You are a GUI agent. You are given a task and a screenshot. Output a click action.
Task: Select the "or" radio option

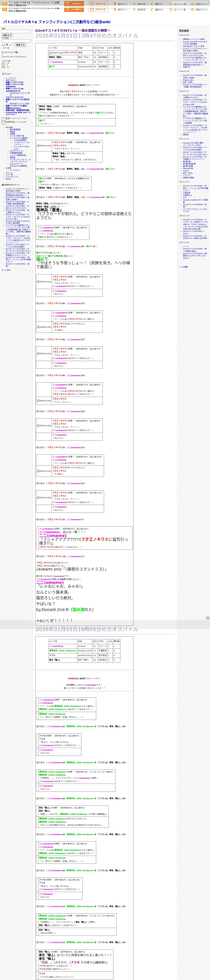[x=13, y=45]
